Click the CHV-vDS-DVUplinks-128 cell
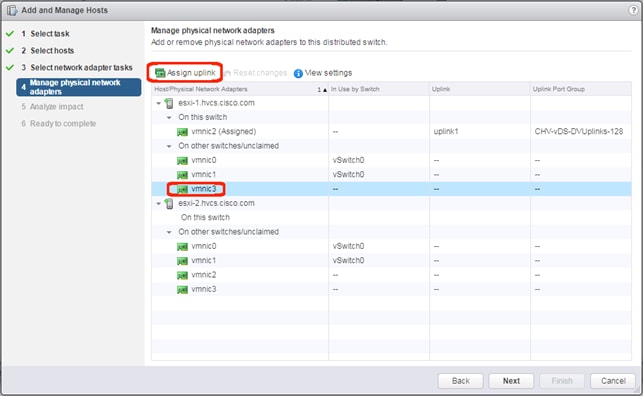 [x=579, y=132]
